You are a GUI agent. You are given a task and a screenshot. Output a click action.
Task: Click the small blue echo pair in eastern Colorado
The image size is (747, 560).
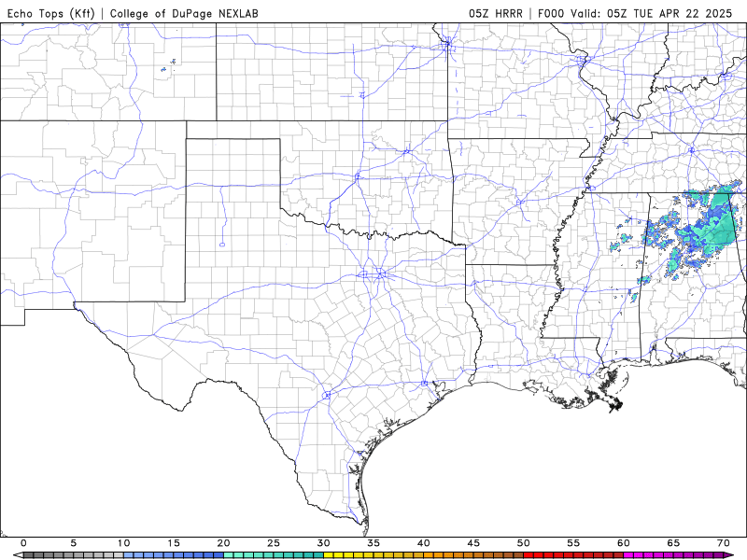[x=168, y=65]
